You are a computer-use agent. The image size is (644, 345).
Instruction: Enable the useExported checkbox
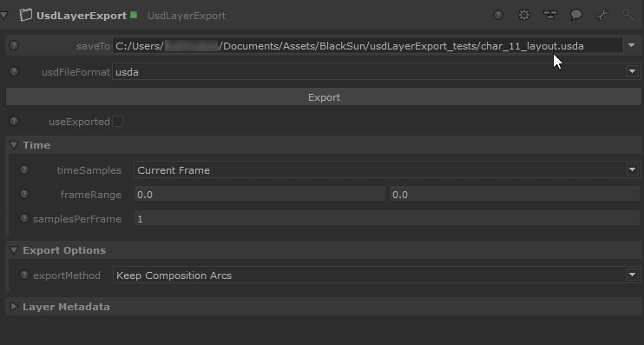tap(117, 122)
